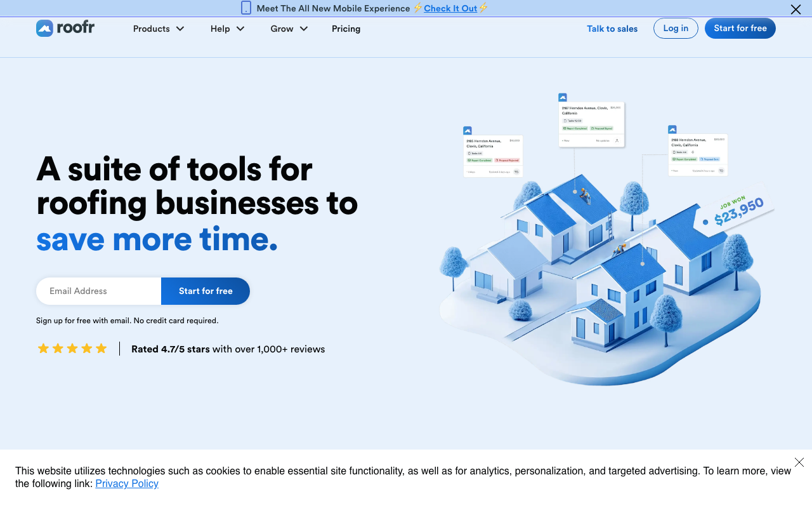Click Start for free in the header
Image resolution: width=812 pixels, height=508 pixels.
pyautogui.click(x=740, y=28)
